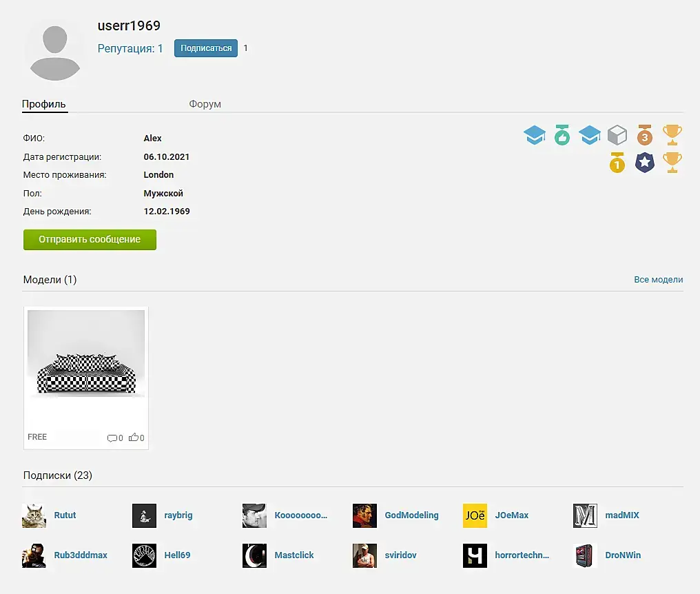Click the Отправить сообщение button

[x=90, y=239]
